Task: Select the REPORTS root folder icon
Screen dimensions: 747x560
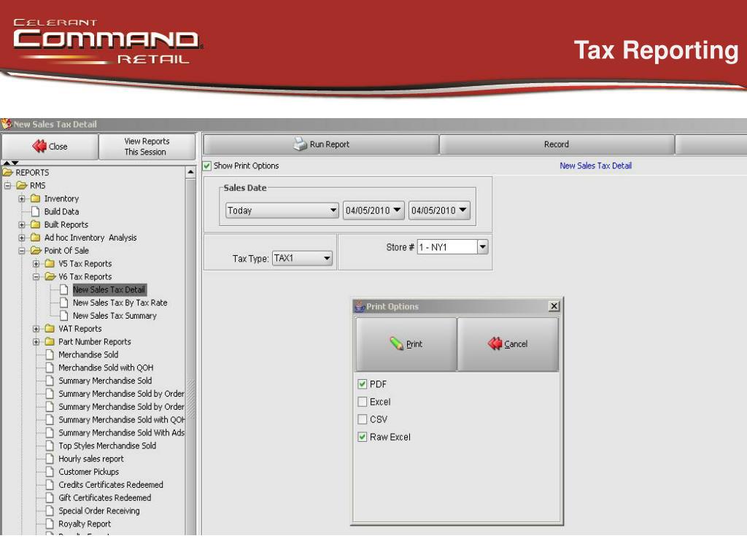Action: 7,172
